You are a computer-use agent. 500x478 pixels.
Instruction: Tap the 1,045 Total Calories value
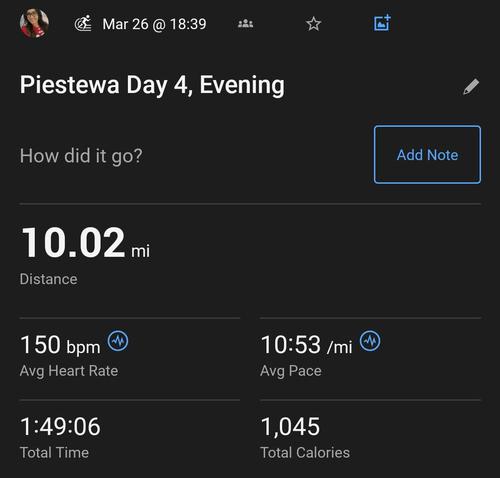click(290, 427)
